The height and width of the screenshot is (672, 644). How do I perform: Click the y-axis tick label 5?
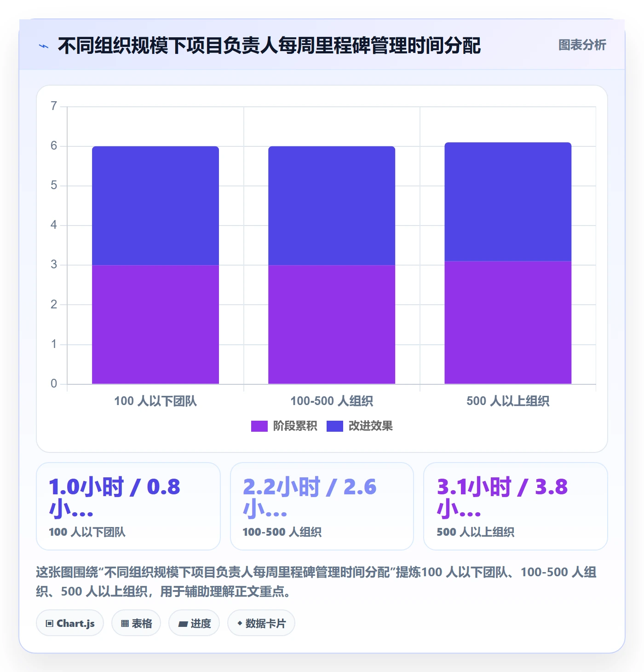(54, 185)
